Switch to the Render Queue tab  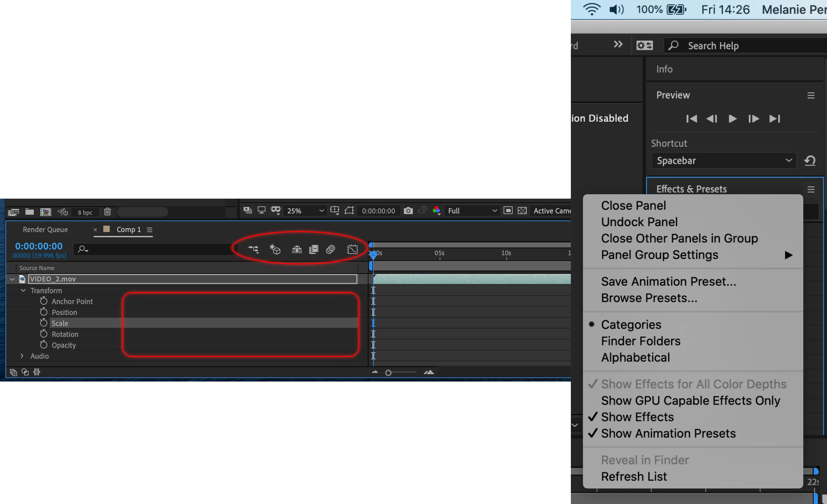pos(45,230)
